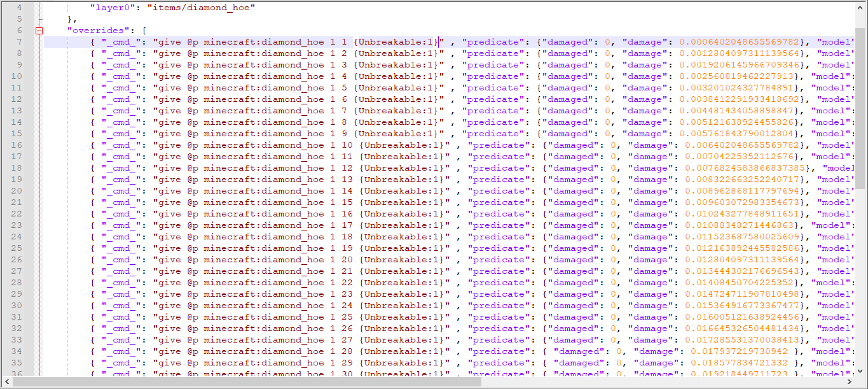Click the "_cmd_" key on line 13
The height and width of the screenshot is (389, 868).
point(121,111)
